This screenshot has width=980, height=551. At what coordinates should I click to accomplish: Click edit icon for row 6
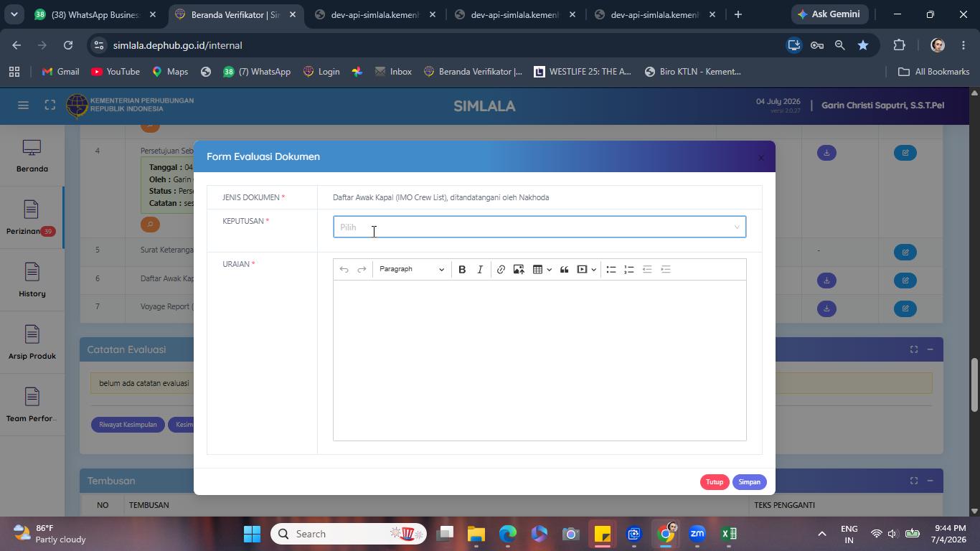(905, 281)
